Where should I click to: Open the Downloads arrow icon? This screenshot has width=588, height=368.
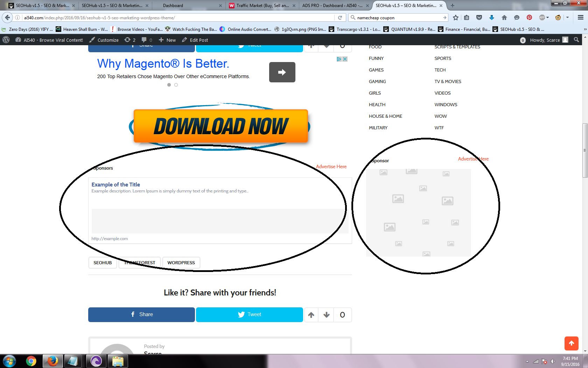pyautogui.click(x=492, y=18)
